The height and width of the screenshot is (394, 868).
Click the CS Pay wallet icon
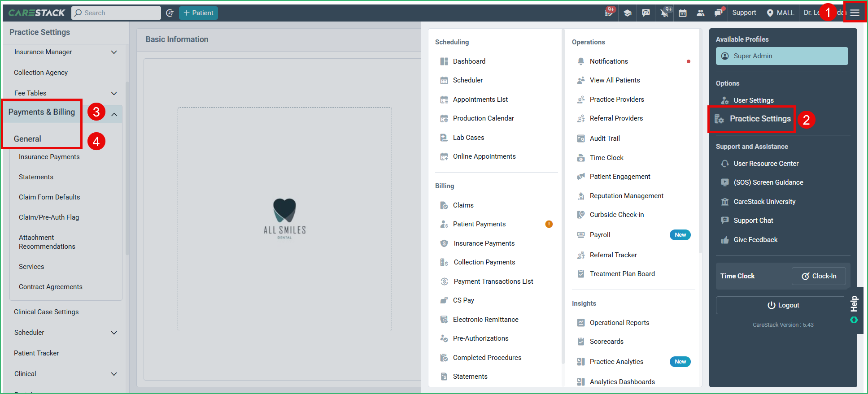click(444, 300)
